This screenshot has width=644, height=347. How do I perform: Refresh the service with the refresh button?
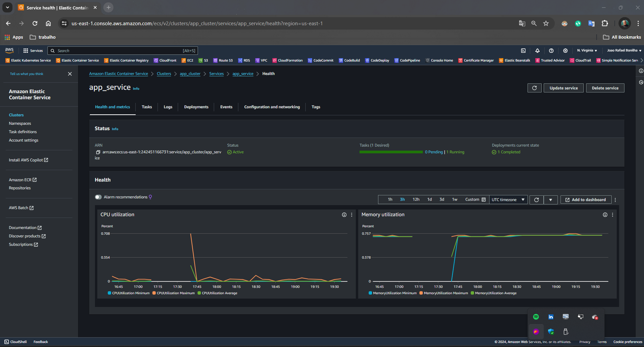534,88
